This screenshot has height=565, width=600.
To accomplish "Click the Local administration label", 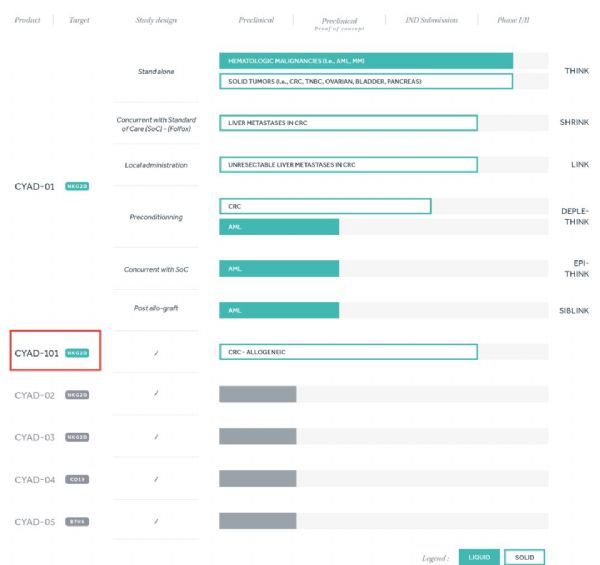I will click(x=156, y=165).
